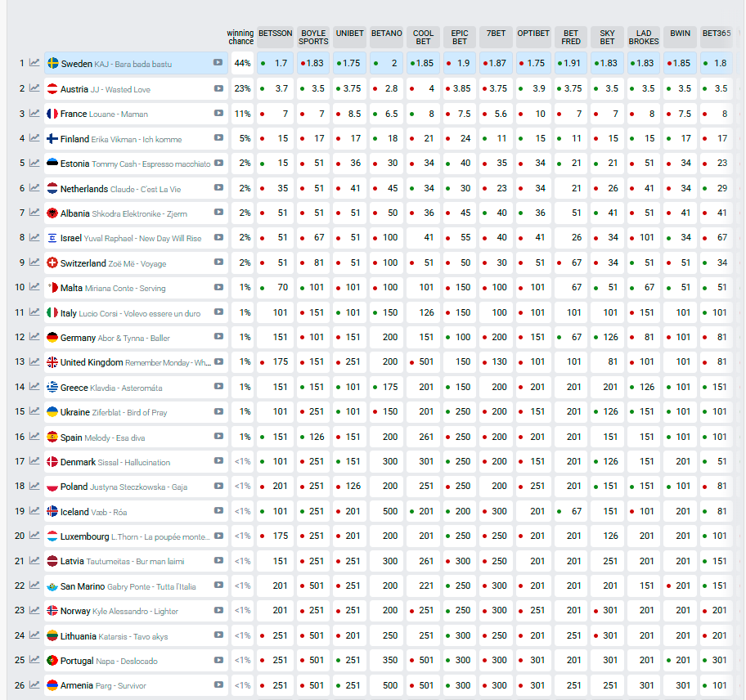
Task: Show the chart icon for Armenia row
Action: tap(34, 684)
